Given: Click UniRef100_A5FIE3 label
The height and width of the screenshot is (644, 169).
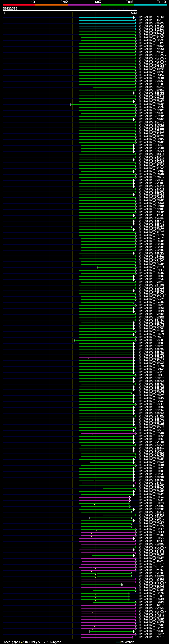Looking at the screenshot, I should point(152,579).
